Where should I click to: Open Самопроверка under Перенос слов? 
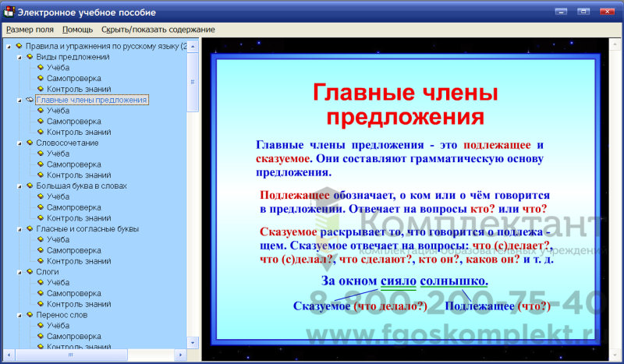pos(74,336)
